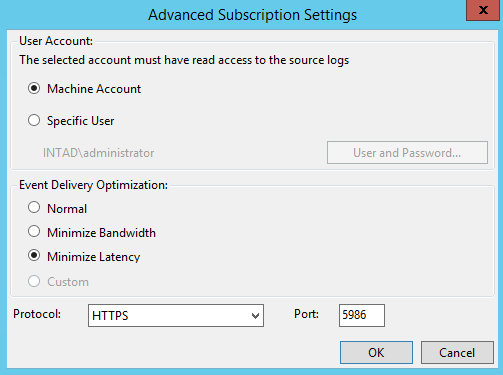Confirm settings with the OK button
Image resolution: width=503 pixels, height=375 pixels.
coord(376,352)
